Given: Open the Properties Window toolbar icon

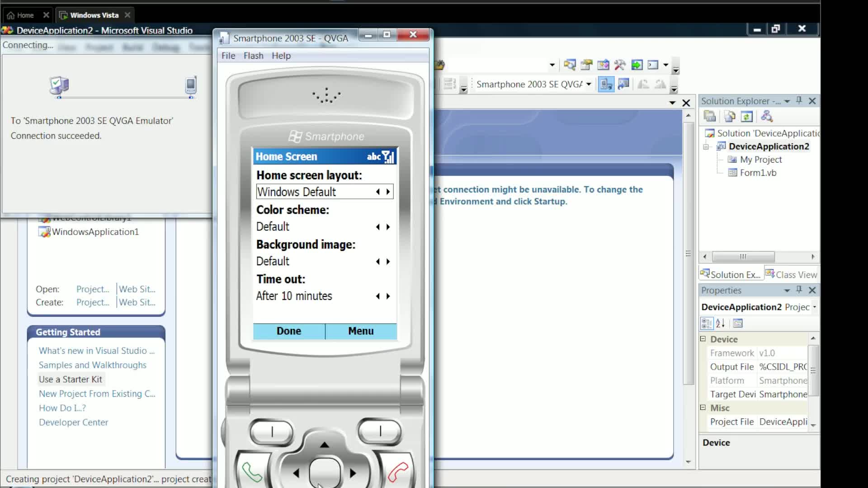Looking at the screenshot, I should [x=586, y=65].
